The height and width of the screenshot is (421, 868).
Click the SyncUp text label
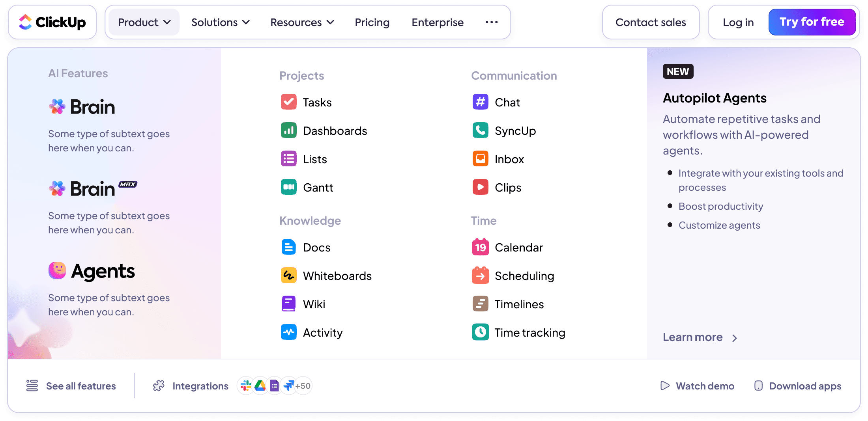[x=515, y=130]
